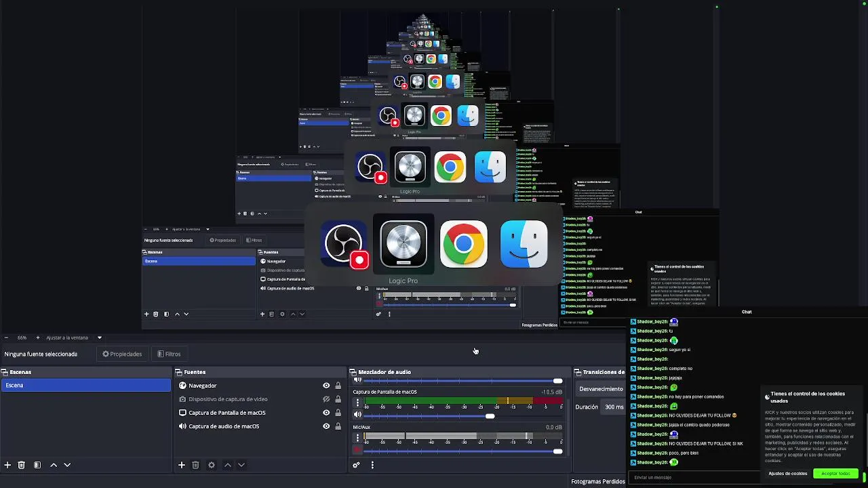Click Fotogramas Perdidos in status bar
Viewport: 868px width, 488px height.
point(597,481)
